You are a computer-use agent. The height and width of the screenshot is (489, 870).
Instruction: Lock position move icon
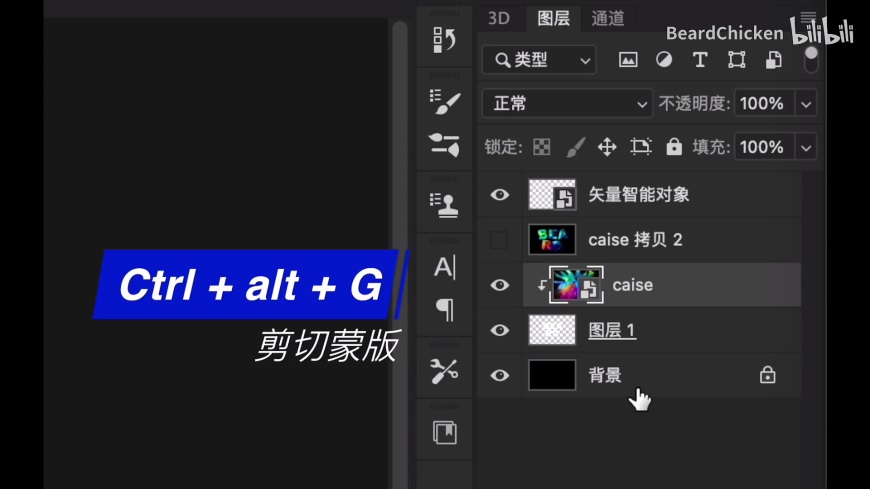pos(607,147)
